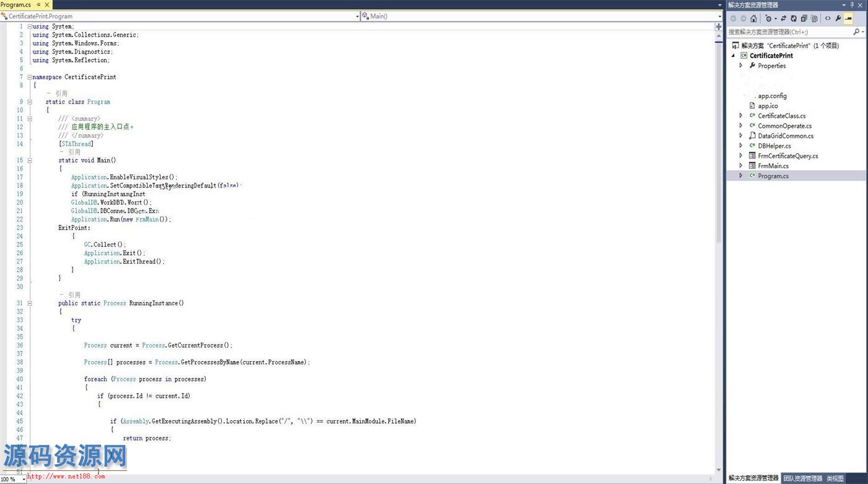Click the FrmCertificateQuery.cs form icon
The image size is (868, 484).
pyautogui.click(x=752, y=156)
